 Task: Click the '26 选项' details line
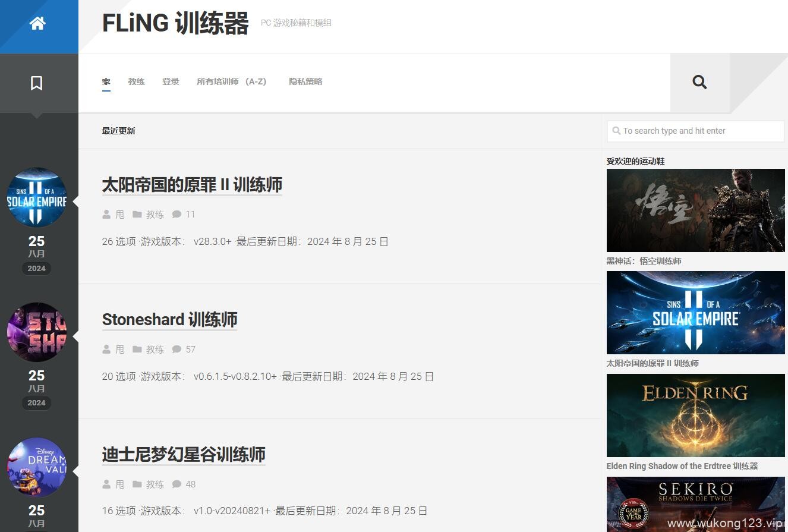(x=245, y=242)
